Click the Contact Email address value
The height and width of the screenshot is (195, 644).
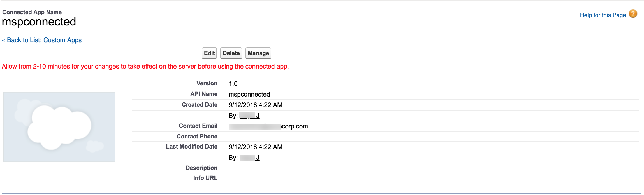point(268,126)
